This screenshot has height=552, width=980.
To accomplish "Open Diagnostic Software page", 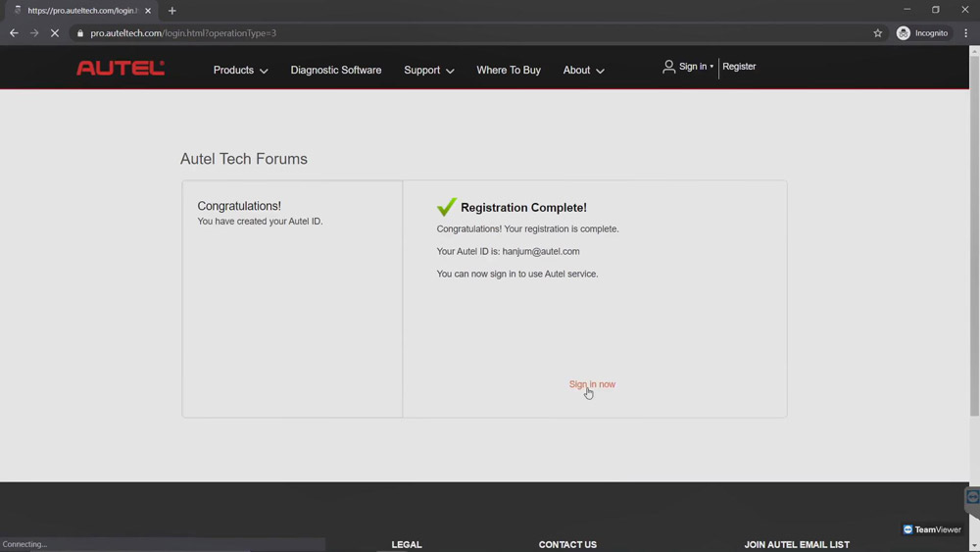I will [335, 70].
